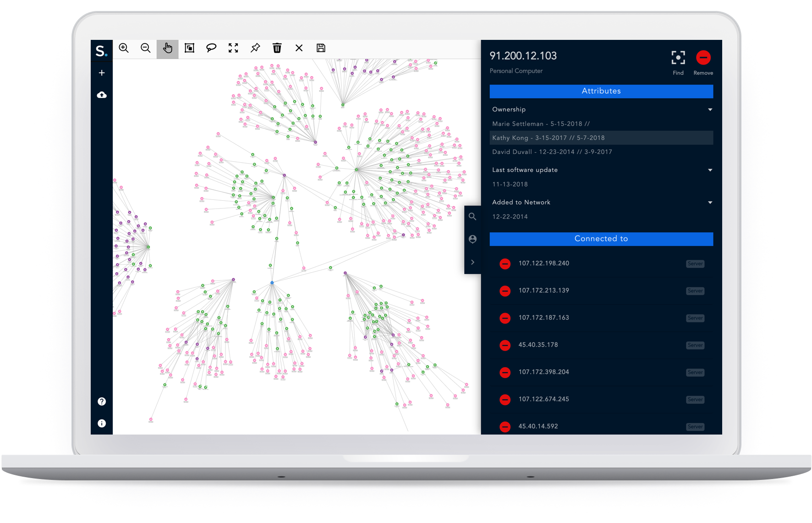The width and height of the screenshot is (812, 523).
Task: Select the Marie Settleman ownership entry
Action: [x=541, y=124]
